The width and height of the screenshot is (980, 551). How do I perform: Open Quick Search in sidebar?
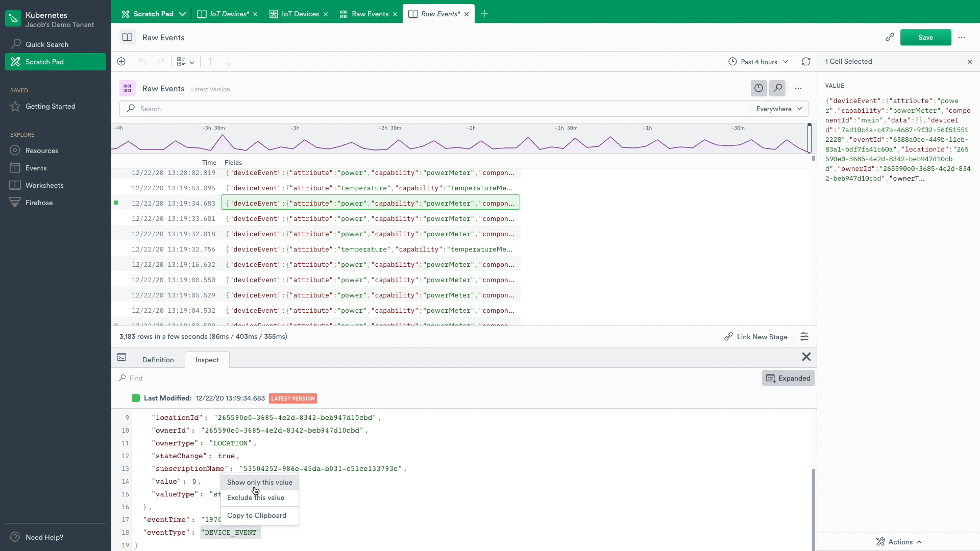[x=55, y=44]
